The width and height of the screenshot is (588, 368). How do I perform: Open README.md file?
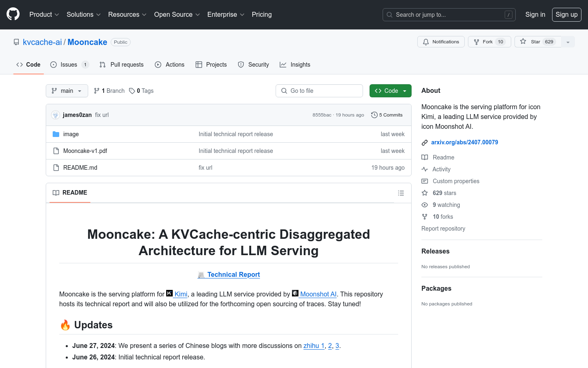[x=80, y=168]
